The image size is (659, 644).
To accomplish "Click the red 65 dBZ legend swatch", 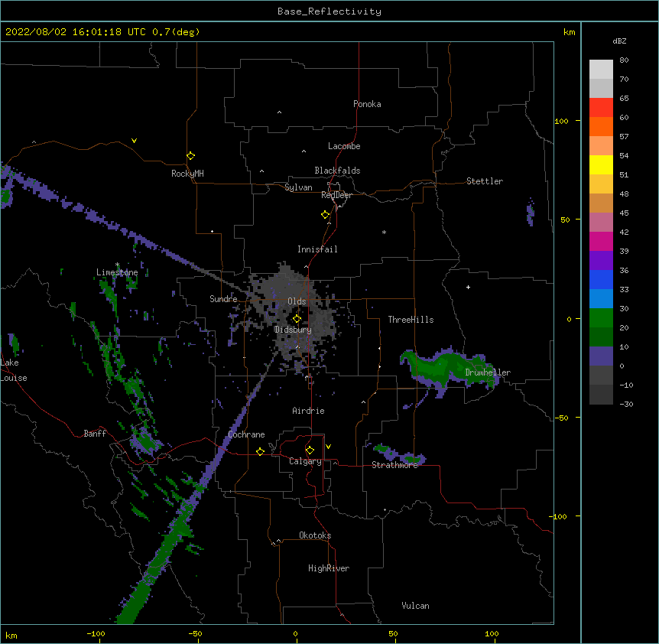I will (x=601, y=108).
